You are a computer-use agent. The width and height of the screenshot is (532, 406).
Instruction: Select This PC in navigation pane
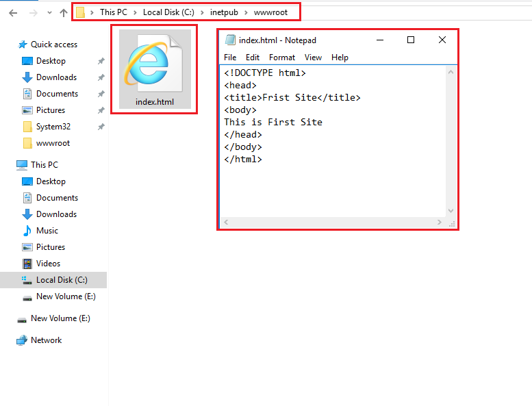coord(45,165)
